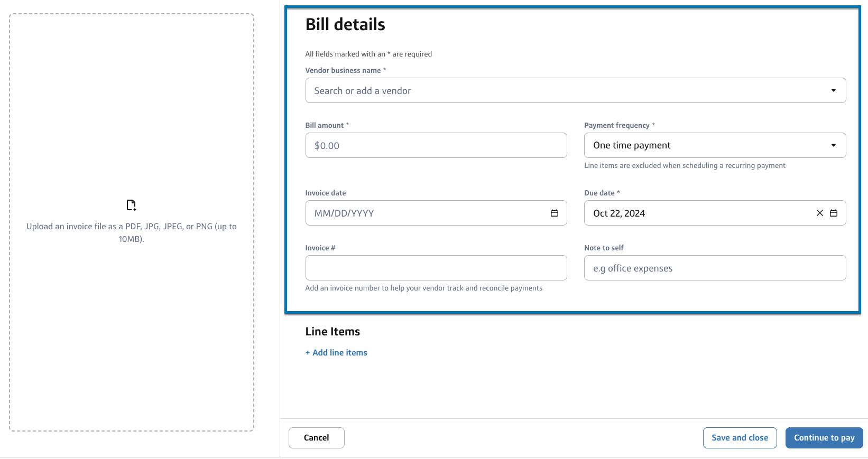The width and height of the screenshot is (868, 459).
Task: Expand the One time payment dropdown
Action: pos(714,145)
